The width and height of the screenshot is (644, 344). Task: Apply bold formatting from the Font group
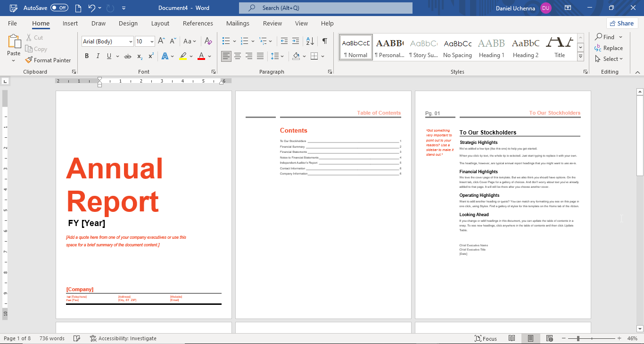(x=86, y=56)
